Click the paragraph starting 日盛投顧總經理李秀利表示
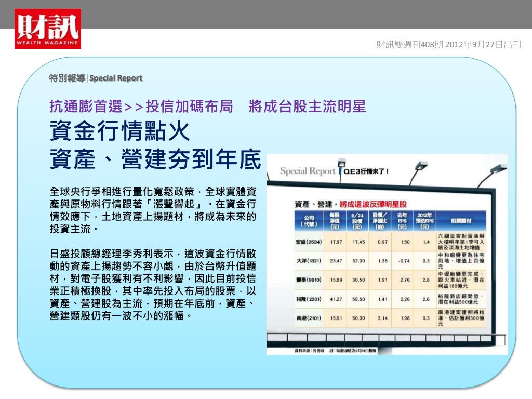The image size is (532, 399). [x=153, y=285]
